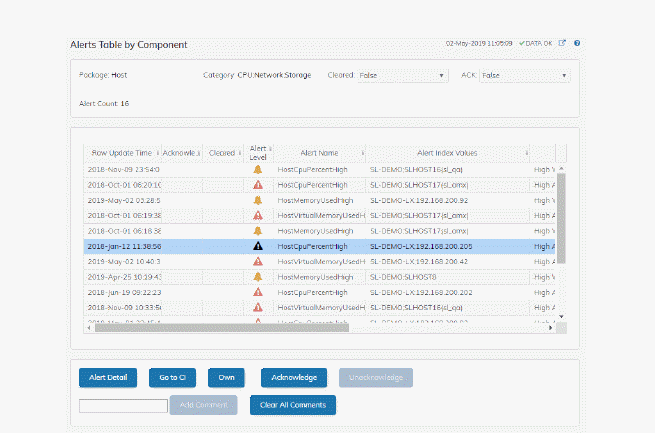Open Alert Level column menu icon
The height and width of the screenshot is (433, 655).
pyautogui.click(x=270, y=149)
